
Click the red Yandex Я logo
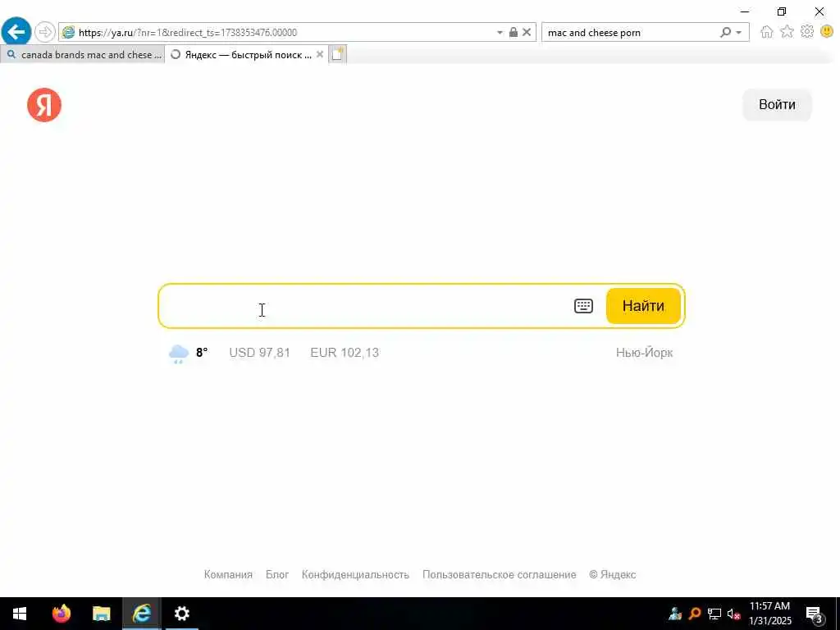44,105
